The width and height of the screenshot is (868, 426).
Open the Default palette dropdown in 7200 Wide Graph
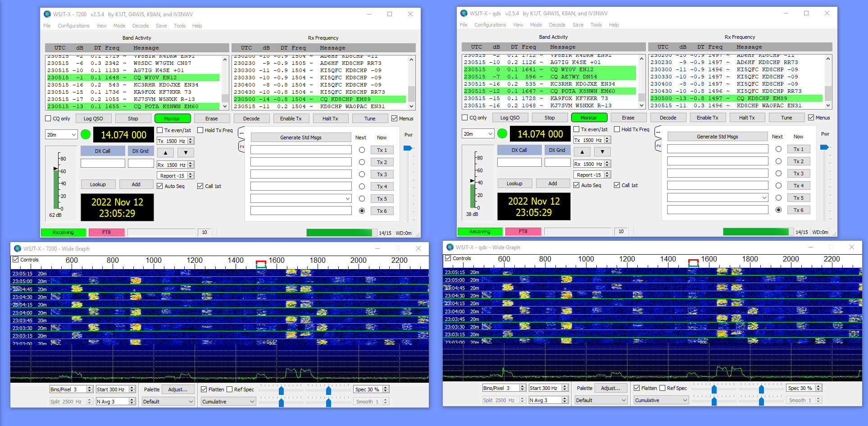[x=168, y=402]
